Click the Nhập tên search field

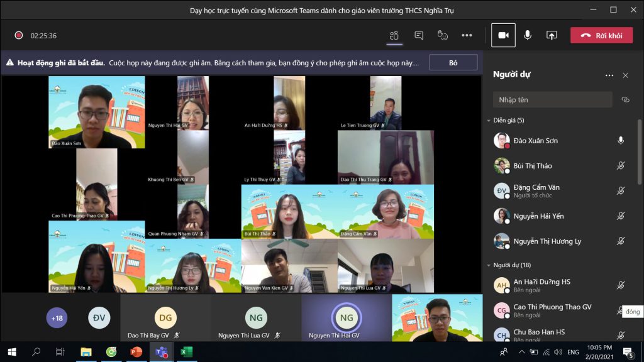[x=552, y=99]
